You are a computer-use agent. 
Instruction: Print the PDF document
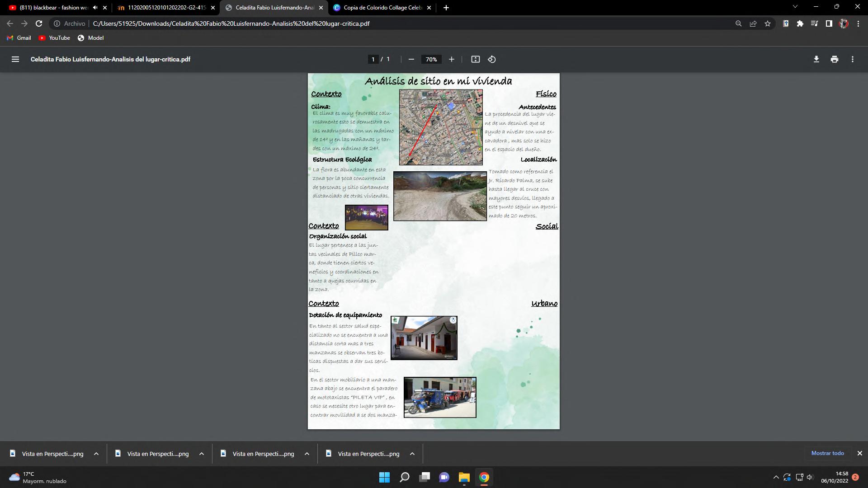[x=834, y=59]
